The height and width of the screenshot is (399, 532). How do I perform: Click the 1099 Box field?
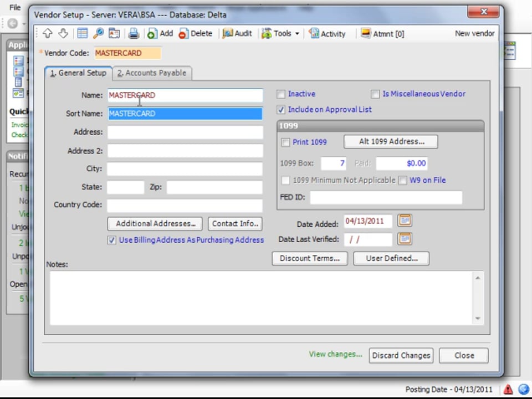coord(334,163)
